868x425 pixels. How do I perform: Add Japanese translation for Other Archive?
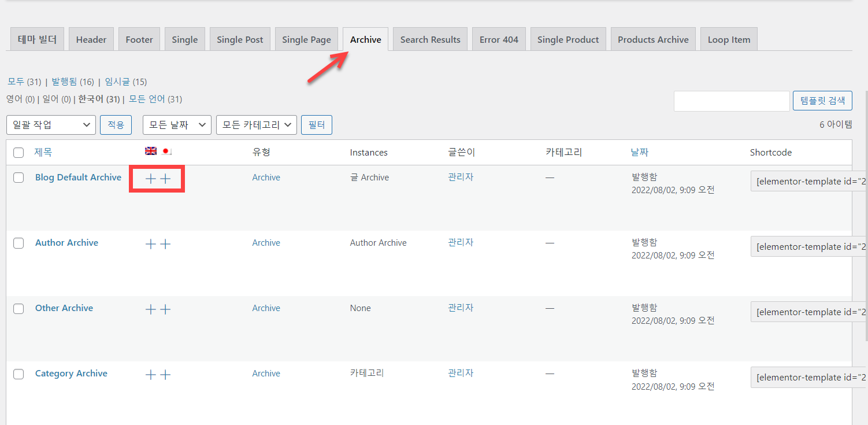(x=165, y=309)
